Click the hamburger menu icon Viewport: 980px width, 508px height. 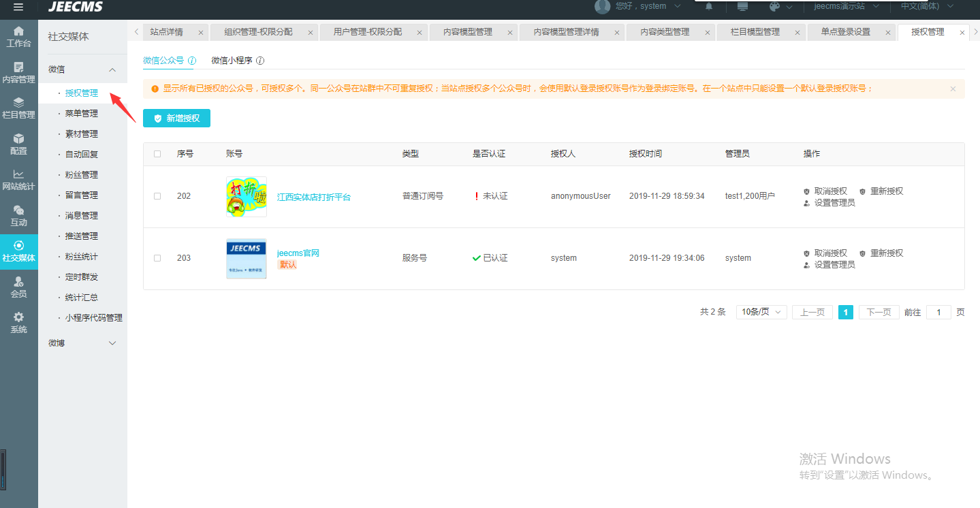point(18,7)
